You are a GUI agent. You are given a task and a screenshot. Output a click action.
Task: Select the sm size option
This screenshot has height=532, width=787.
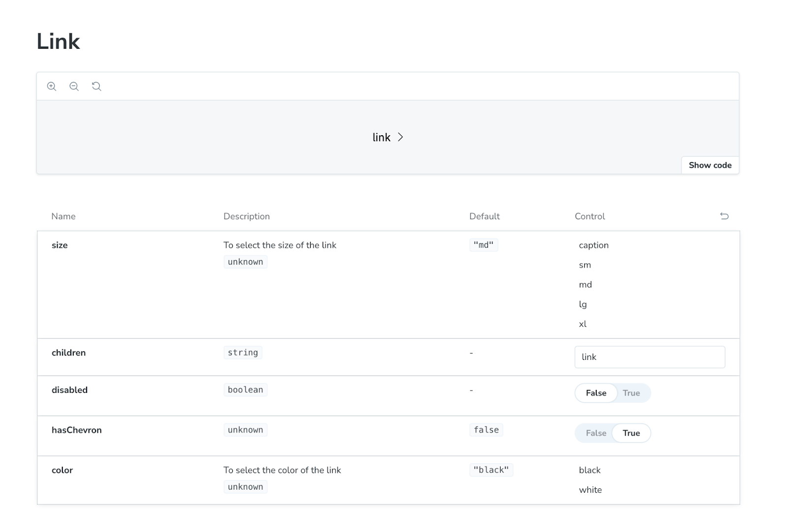click(585, 265)
